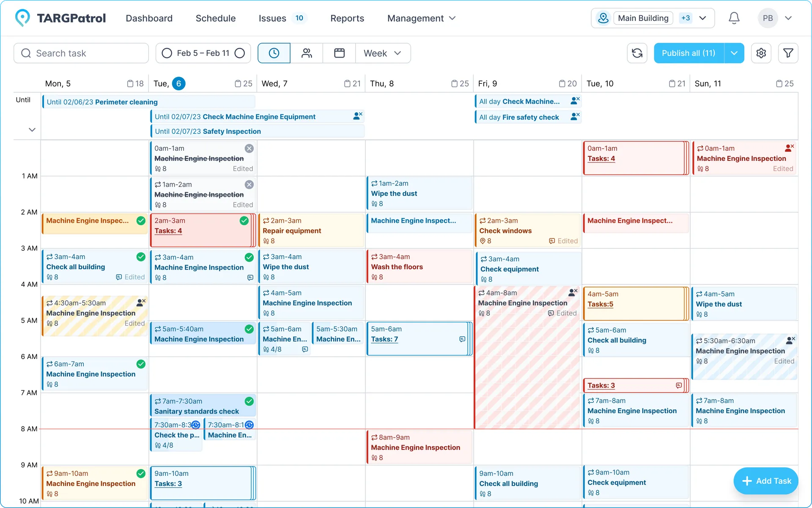Screen dimensions: 812x508
Task: Expand the Publish all dropdown arrow
Action: point(735,53)
